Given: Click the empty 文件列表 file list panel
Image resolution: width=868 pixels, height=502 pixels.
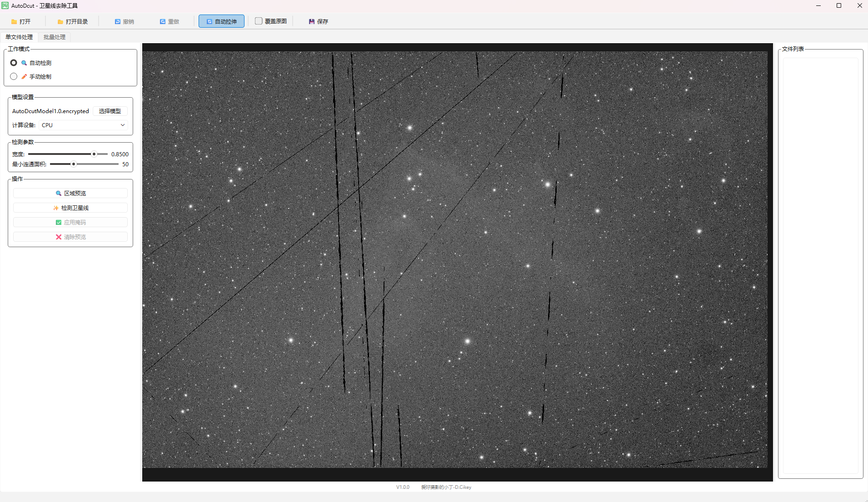Looking at the screenshot, I should pyautogui.click(x=820, y=263).
